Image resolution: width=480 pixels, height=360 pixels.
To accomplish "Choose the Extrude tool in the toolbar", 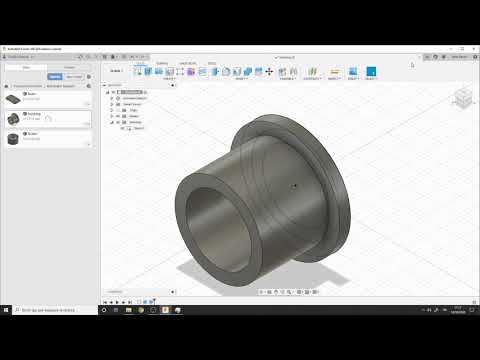I will 148,71.
